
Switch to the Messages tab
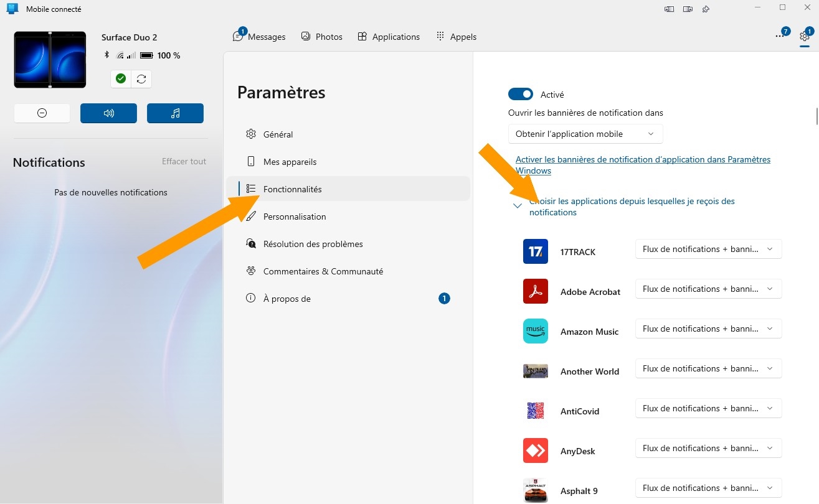pos(259,37)
